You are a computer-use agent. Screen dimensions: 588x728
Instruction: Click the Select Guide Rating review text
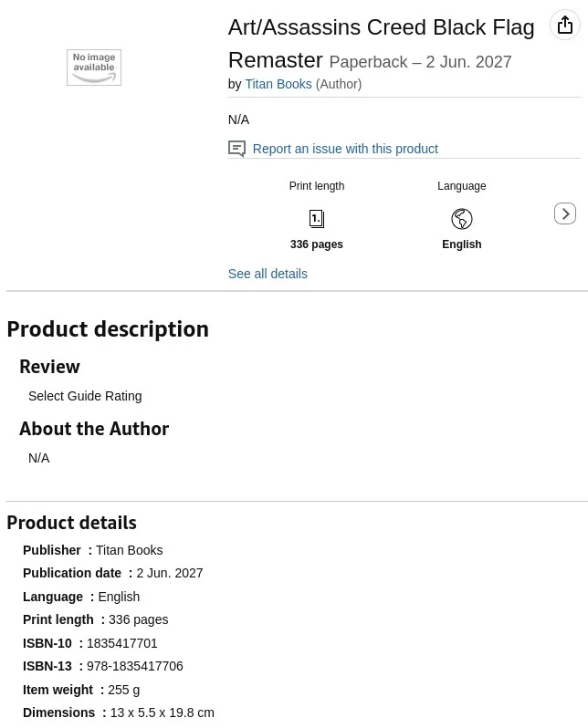point(85,396)
